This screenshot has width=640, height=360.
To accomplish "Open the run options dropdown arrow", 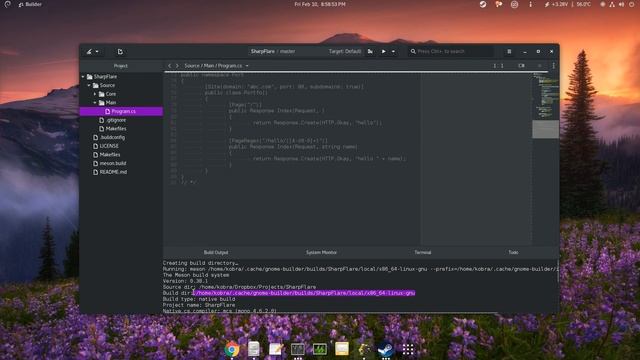I will pos(393,51).
